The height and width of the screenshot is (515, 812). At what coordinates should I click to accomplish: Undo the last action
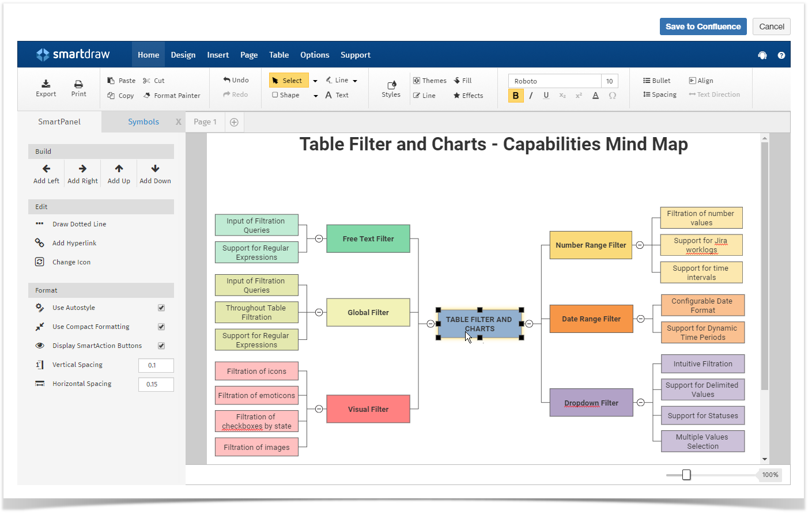(x=236, y=80)
